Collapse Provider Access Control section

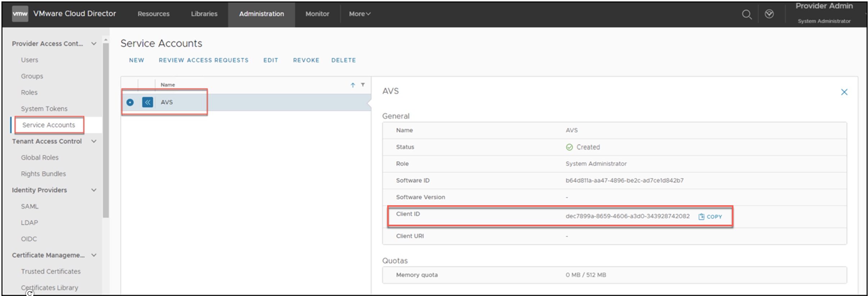click(94, 44)
